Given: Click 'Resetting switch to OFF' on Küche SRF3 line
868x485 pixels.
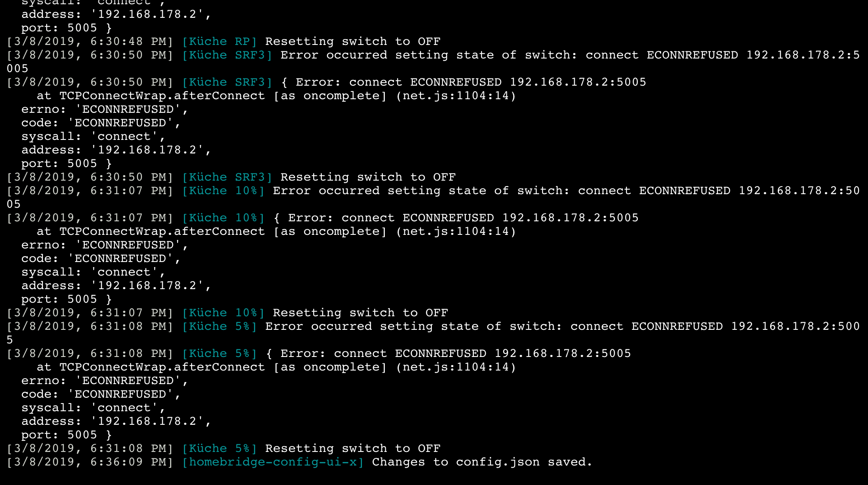Looking at the screenshot, I should [x=368, y=177].
